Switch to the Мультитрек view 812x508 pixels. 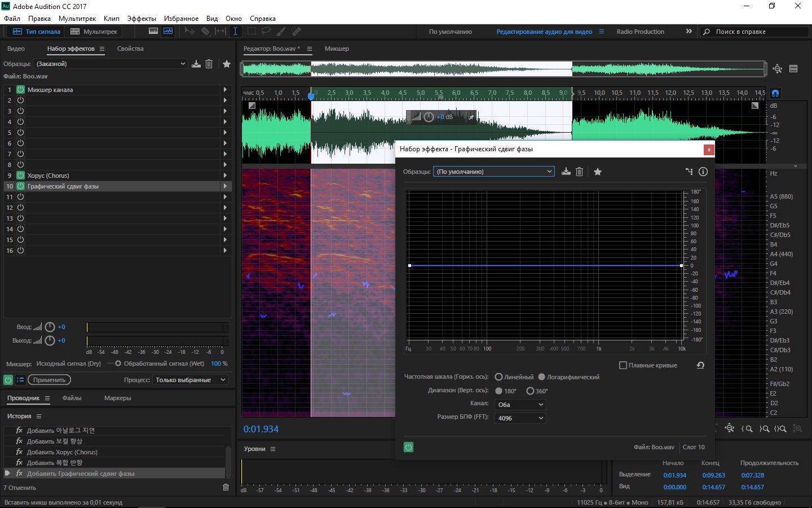(94, 32)
